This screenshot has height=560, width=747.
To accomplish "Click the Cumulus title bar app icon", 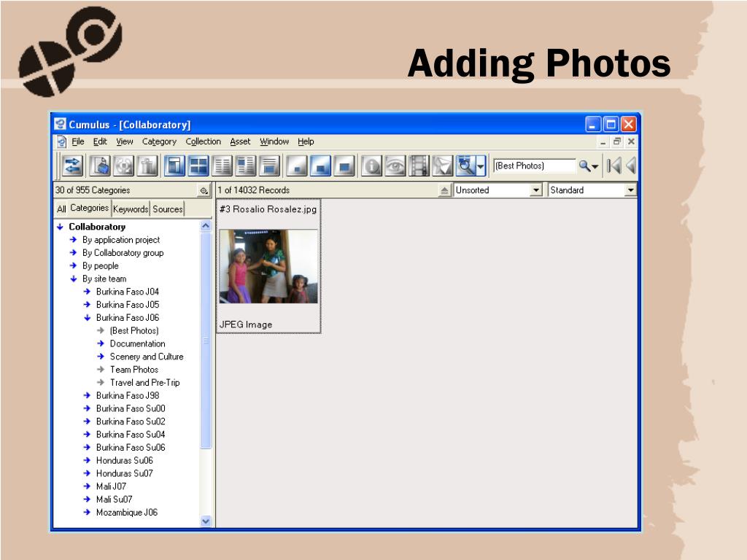I will click(60, 124).
